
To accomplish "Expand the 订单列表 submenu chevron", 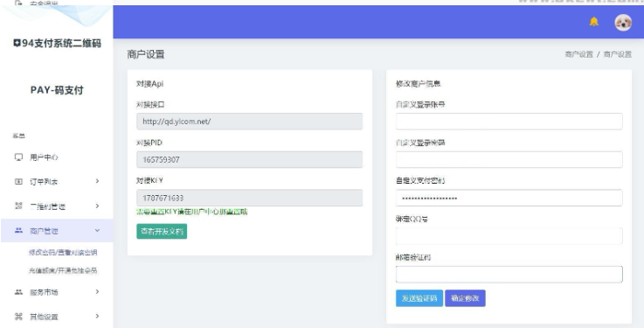I will click(97, 181).
